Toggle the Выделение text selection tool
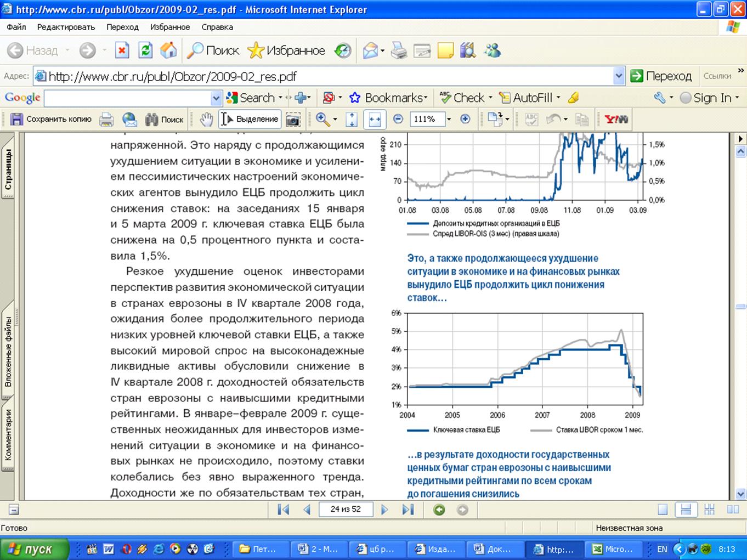Viewport: 747px width, 560px height. [250, 119]
